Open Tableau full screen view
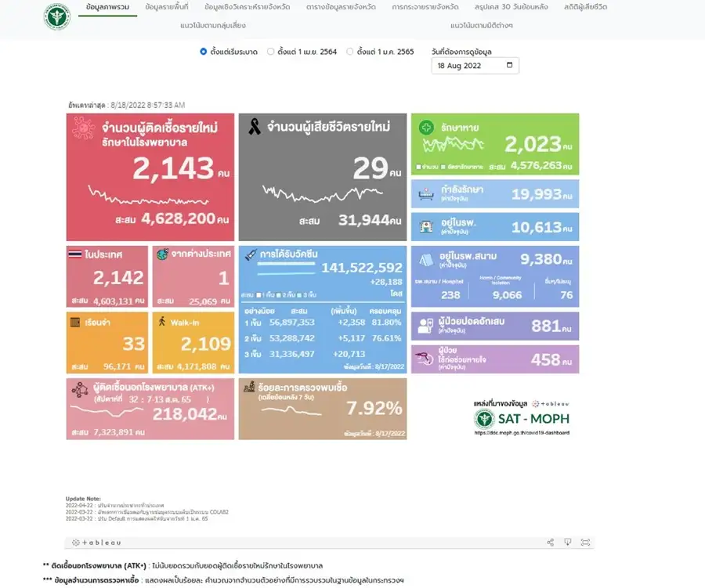Screen dimensions: 705x588 coord(586,542)
